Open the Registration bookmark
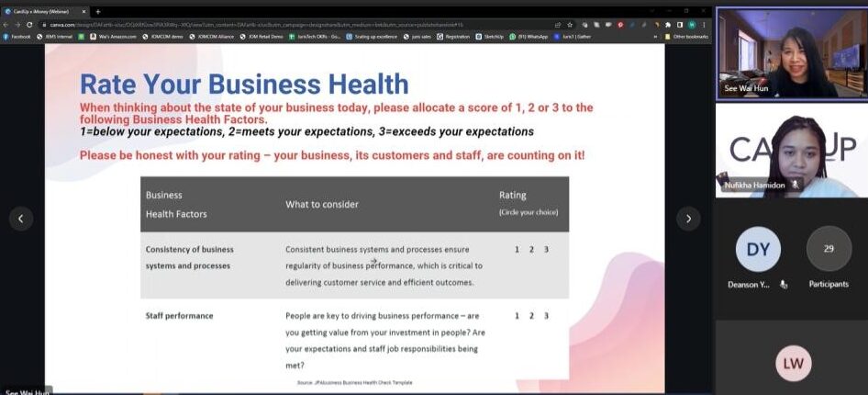Screen dimensions: 868x395 (x=453, y=37)
